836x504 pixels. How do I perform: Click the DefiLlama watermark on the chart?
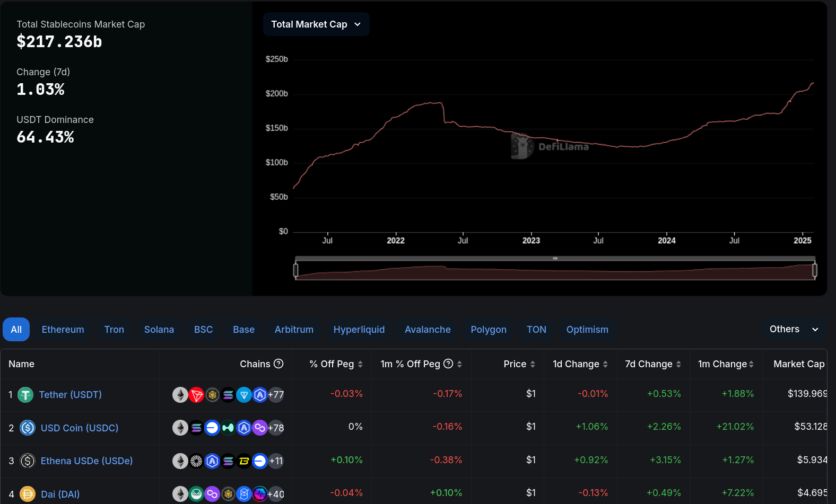point(551,146)
